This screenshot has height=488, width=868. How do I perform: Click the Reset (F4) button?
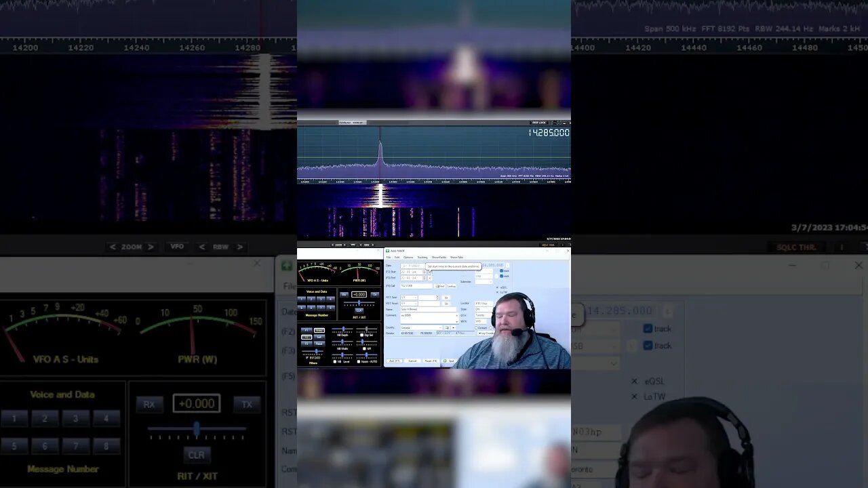click(x=431, y=361)
